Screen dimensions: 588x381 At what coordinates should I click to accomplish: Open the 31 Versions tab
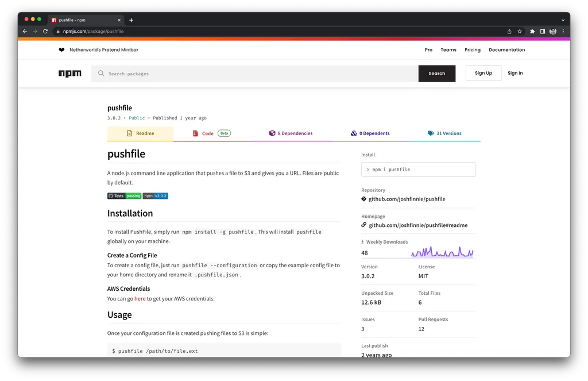coord(444,134)
